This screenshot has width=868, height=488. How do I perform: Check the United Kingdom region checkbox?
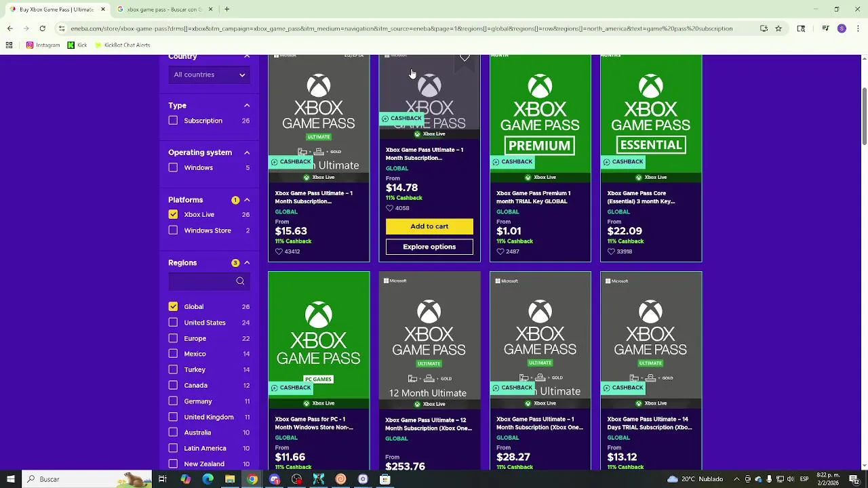(173, 417)
